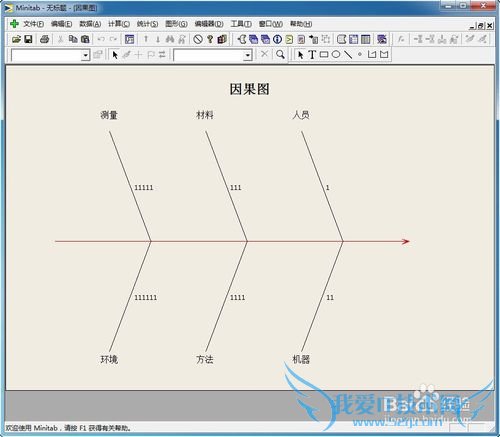Select the Marker dot tool
Screen dimensions: 500x437
click(360, 54)
